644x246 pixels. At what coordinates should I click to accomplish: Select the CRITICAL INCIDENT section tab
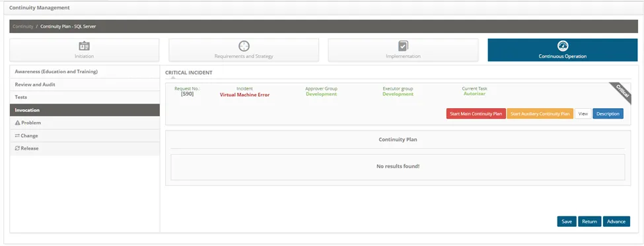pos(188,73)
